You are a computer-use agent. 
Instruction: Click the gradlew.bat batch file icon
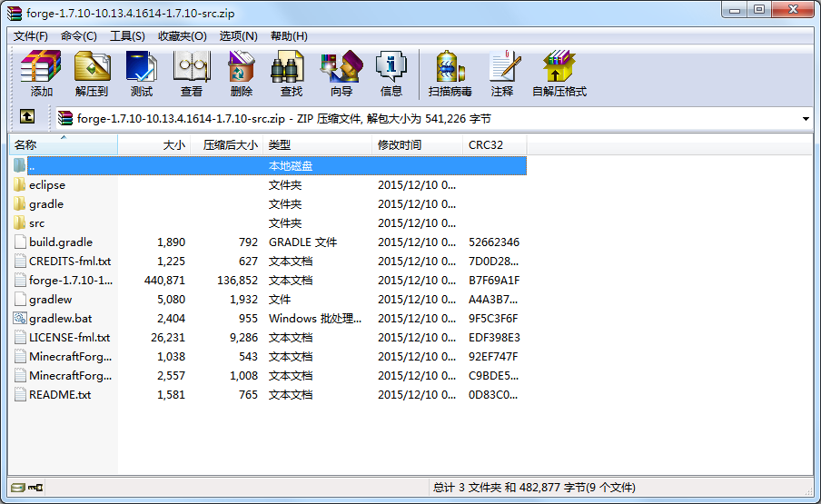(x=20, y=318)
